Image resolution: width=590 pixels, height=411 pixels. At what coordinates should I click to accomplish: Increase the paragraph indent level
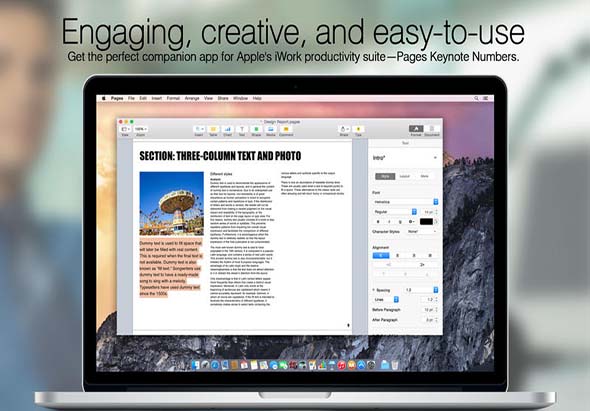[422, 265]
